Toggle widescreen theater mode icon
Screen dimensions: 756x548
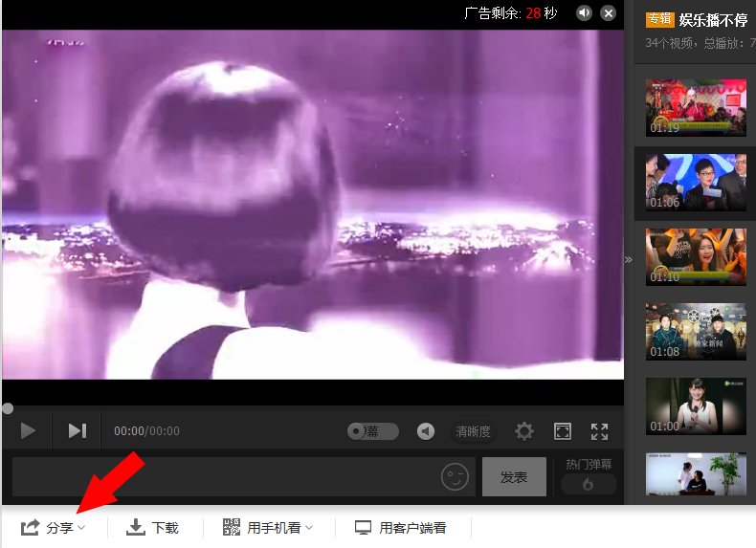pos(563,431)
